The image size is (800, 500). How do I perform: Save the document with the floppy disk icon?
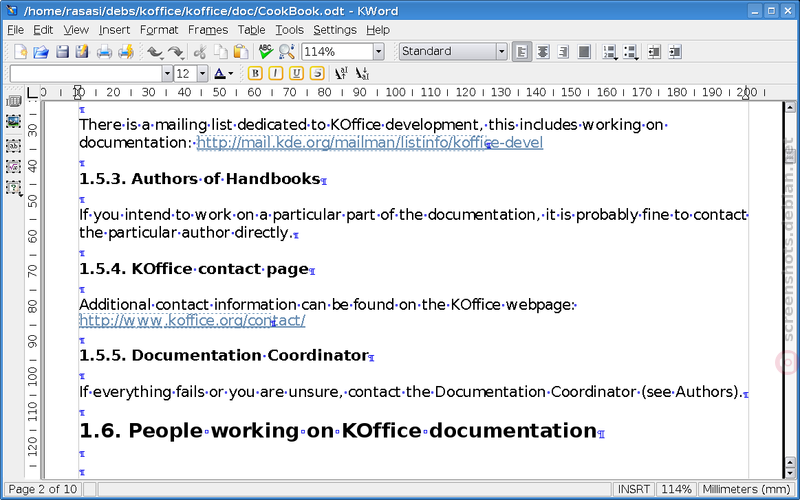click(x=62, y=52)
